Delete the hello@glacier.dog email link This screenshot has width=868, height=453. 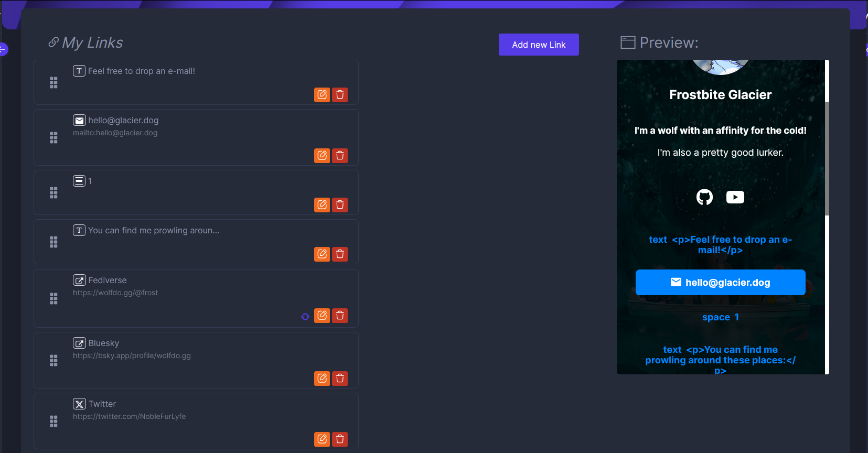pos(340,155)
